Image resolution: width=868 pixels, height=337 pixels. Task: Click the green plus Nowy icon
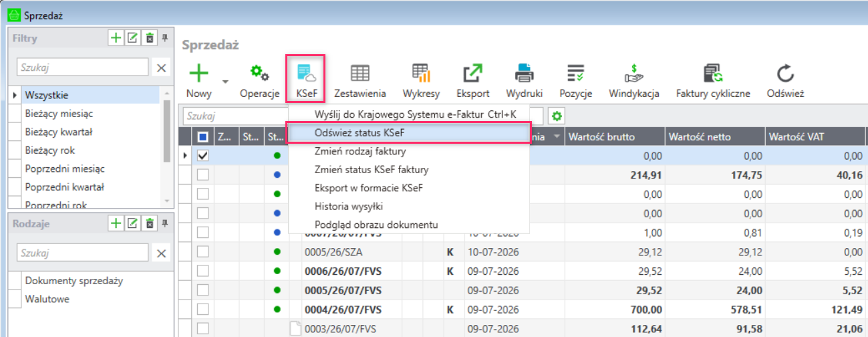(199, 73)
